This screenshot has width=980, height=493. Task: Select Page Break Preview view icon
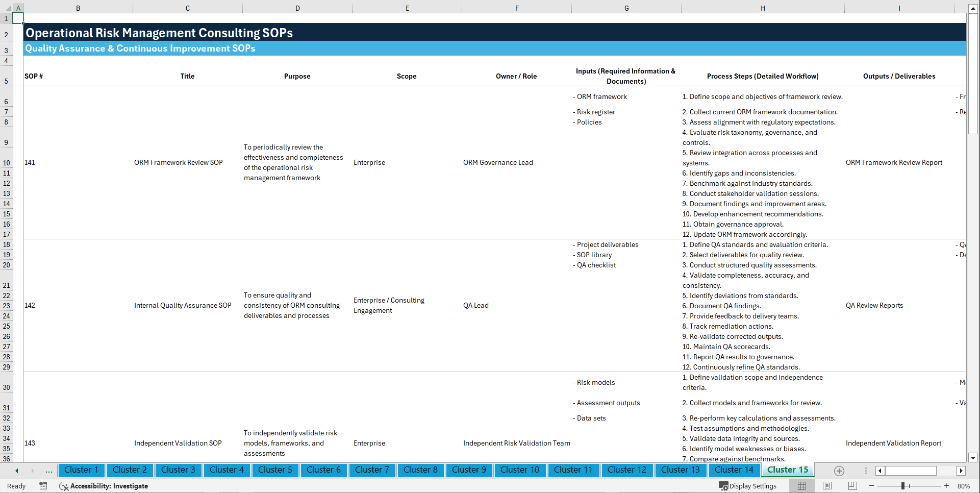(852, 486)
